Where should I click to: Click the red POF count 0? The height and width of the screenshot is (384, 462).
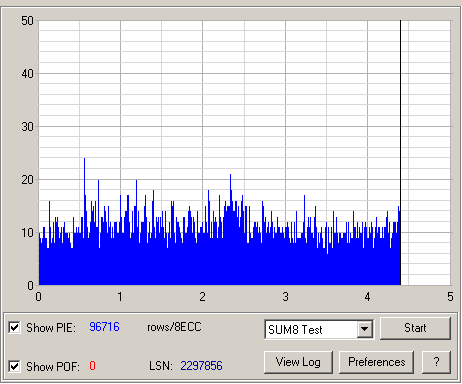92,366
